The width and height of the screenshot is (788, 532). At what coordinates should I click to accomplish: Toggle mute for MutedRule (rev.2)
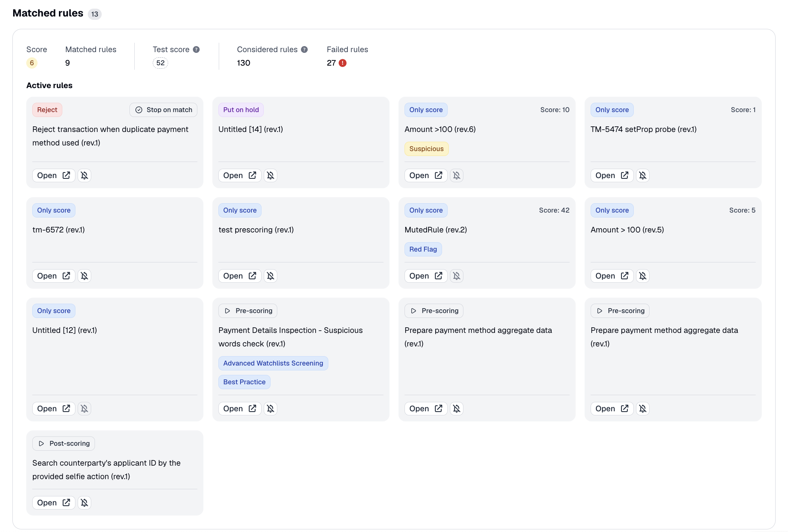(457, 276)
